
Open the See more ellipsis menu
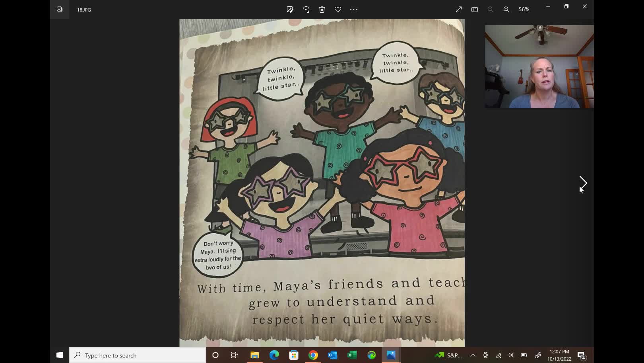(x=354, y=10)
